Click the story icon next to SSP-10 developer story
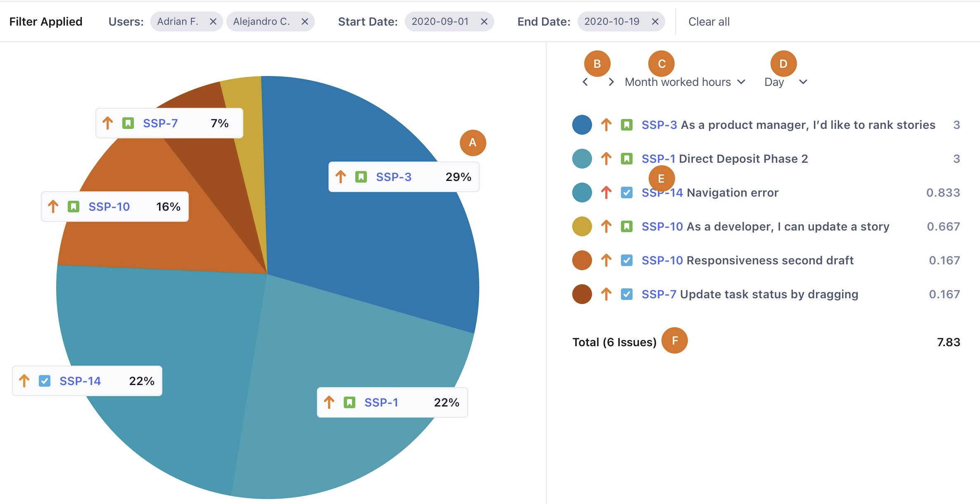980x504 pixels. pyautogui.click(x=627, y=226)
